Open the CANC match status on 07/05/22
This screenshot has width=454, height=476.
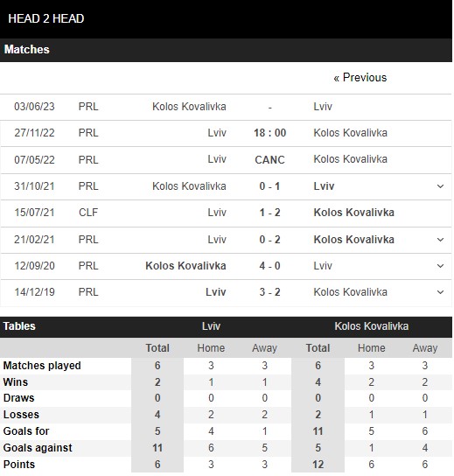269,159
